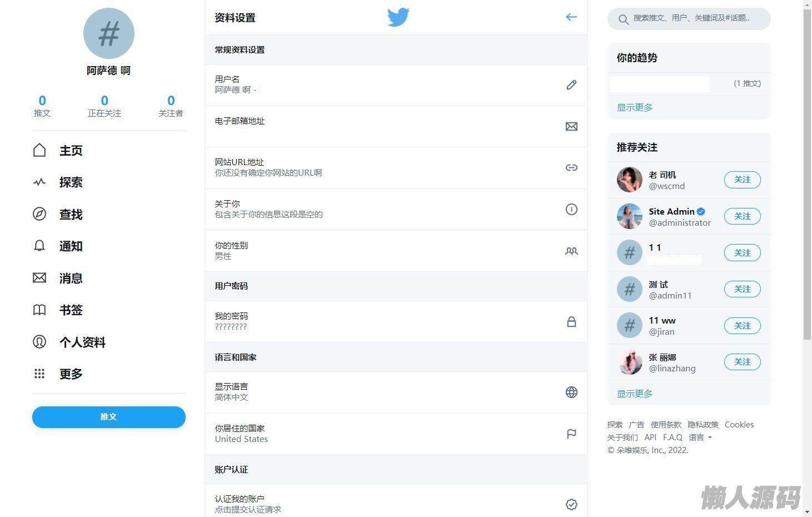Click the @administrator username
This screenshot has width=812, height=517.
click(680, 223)
